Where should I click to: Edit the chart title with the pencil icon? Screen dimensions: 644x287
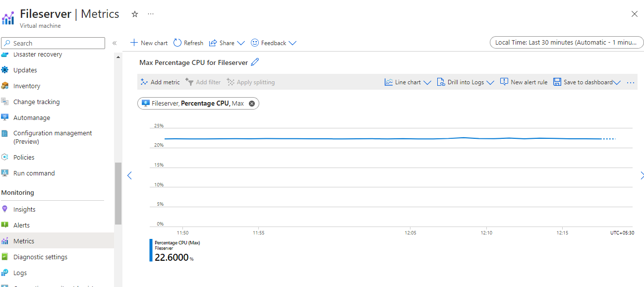pos(255,62)
